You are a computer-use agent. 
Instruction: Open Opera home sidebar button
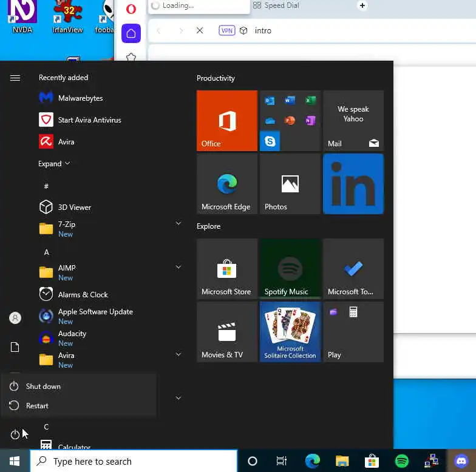point(131,33)
